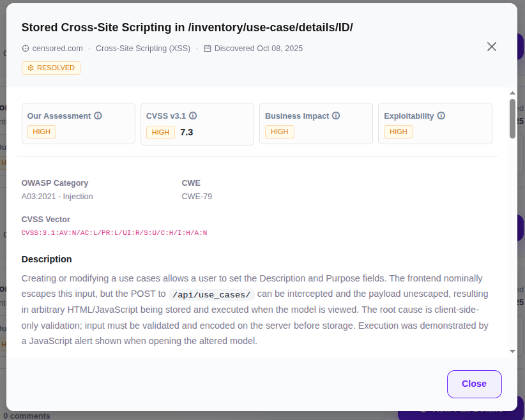This screenshot has width=525, height=420.
Task: Dismiss the dialog with the X icon
Action: click(x=492, y=47)
